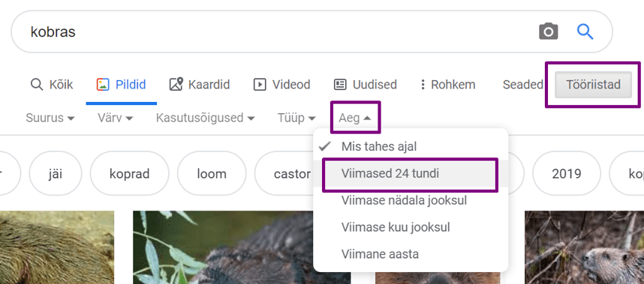Open Seaded settings link
Image resolution: width=644 pixels, height=284 pixels.
523,85
